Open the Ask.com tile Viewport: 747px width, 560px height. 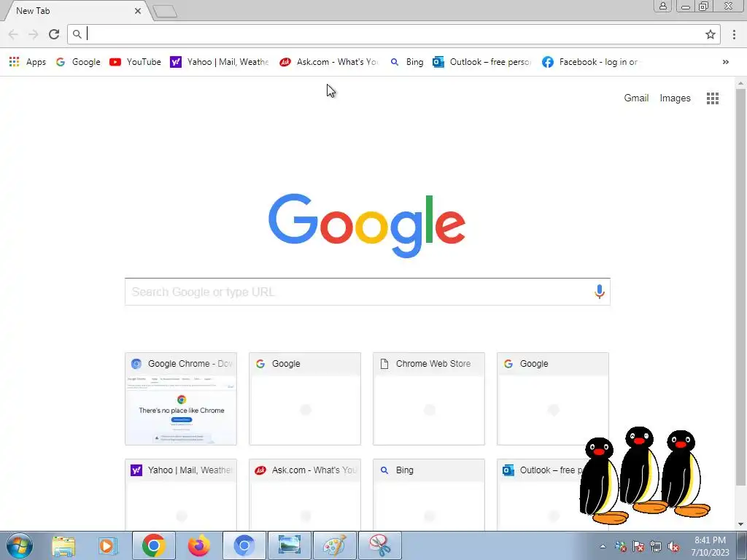pos(305,495)
